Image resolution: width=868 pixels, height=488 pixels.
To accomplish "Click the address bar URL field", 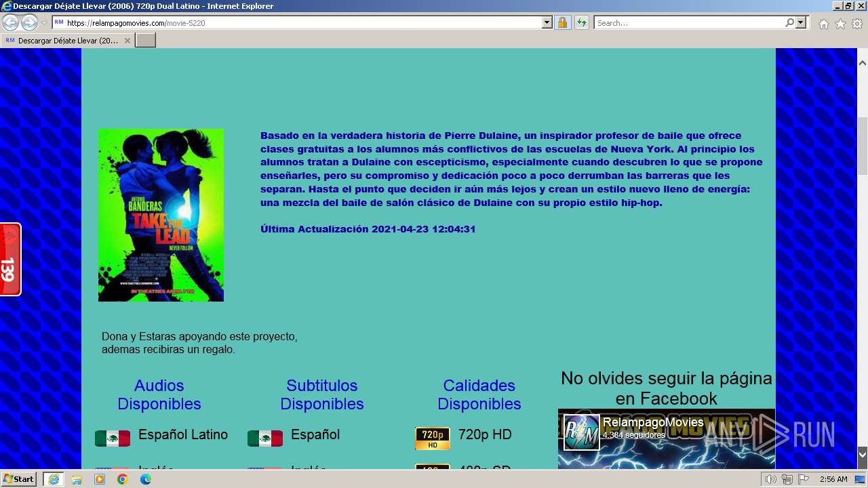I will pos(297,23).
